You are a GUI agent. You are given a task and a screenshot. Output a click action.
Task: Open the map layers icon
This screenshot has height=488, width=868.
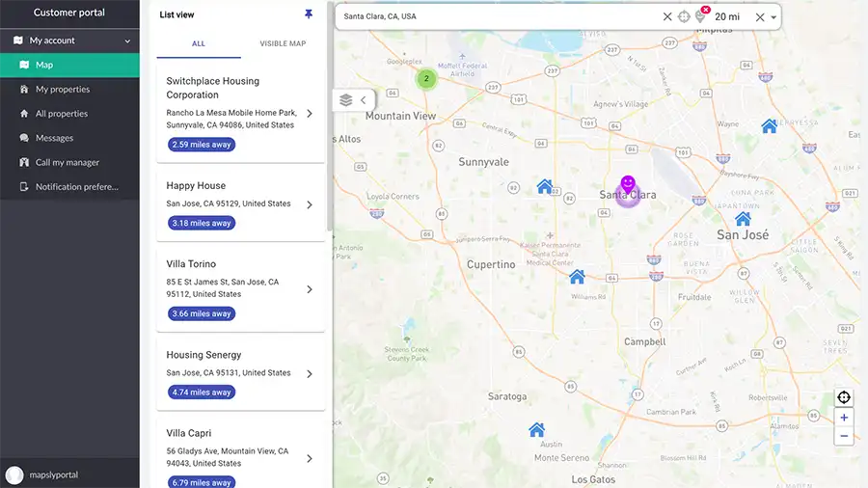coord(346,99)
